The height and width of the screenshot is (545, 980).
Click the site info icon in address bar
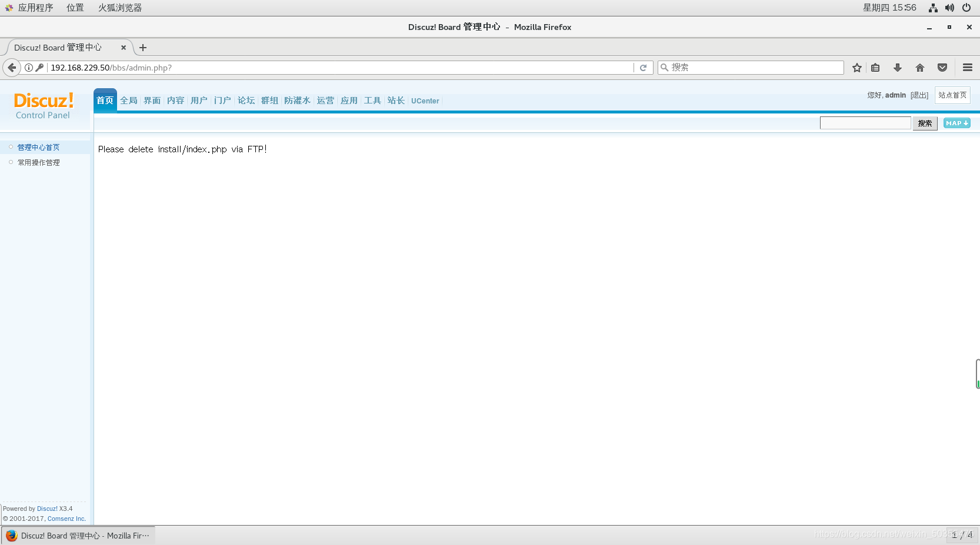[x=28, y=68]
